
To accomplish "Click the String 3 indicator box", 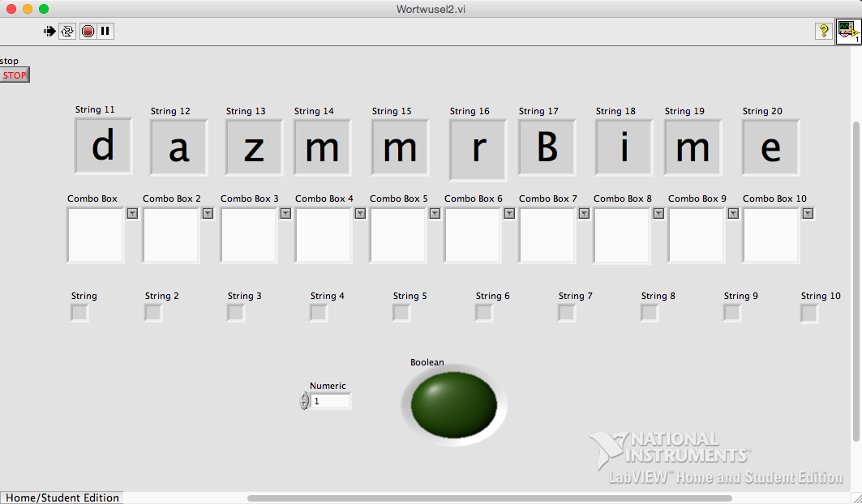I will pyautogui.click(x=236, y=313).
